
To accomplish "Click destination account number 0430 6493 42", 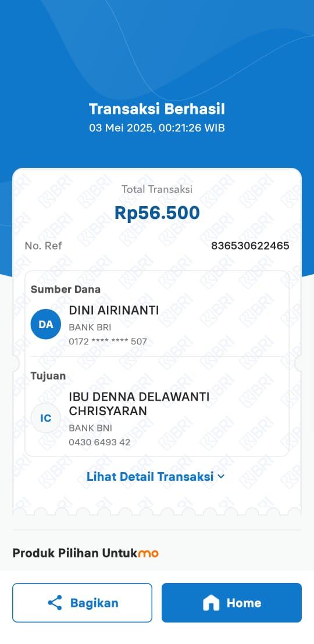I will (x=99, y=442).
